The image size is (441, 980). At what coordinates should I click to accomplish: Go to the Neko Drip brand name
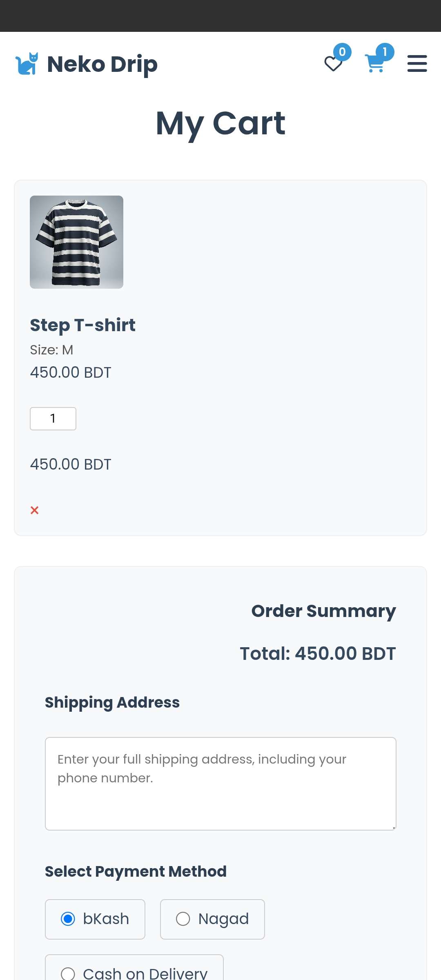tap(102, 64)
